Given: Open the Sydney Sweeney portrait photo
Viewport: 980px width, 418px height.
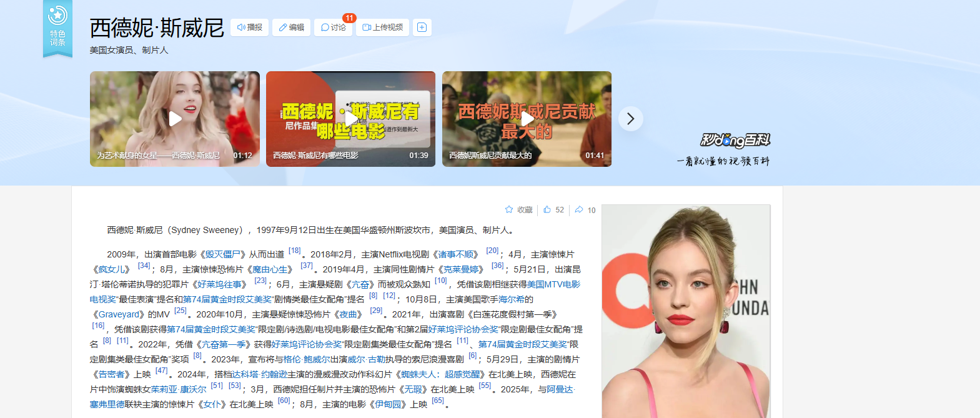Looking at the screenshot, I should [686, 311].
